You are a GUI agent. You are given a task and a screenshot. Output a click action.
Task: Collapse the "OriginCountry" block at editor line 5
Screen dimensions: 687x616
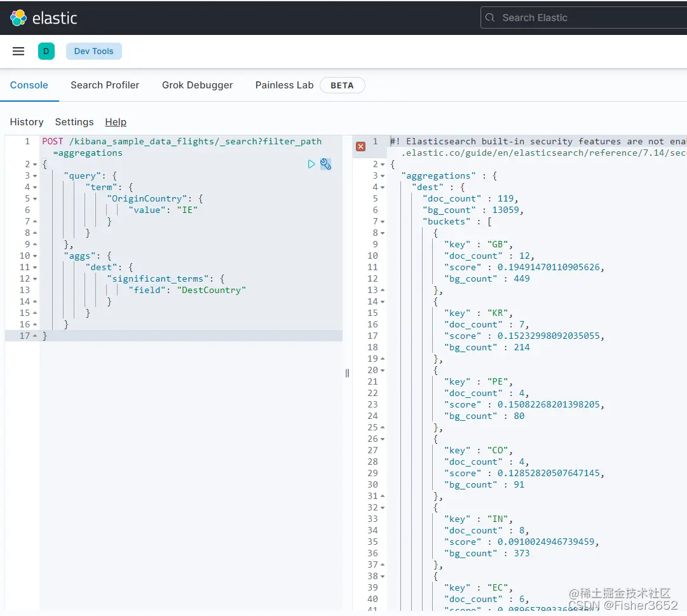(35, 199)
